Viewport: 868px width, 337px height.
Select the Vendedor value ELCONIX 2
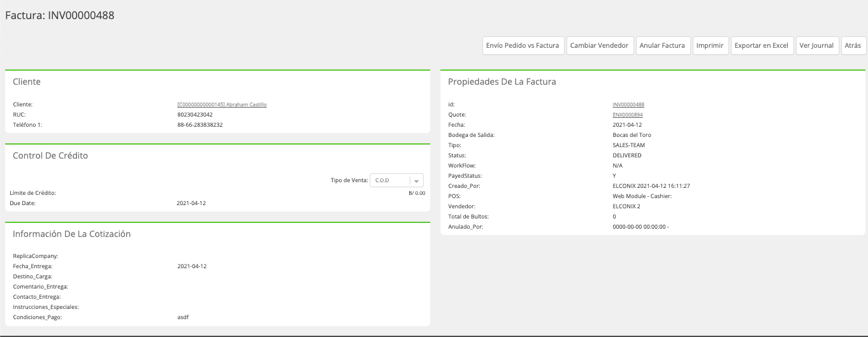[626, 206]
